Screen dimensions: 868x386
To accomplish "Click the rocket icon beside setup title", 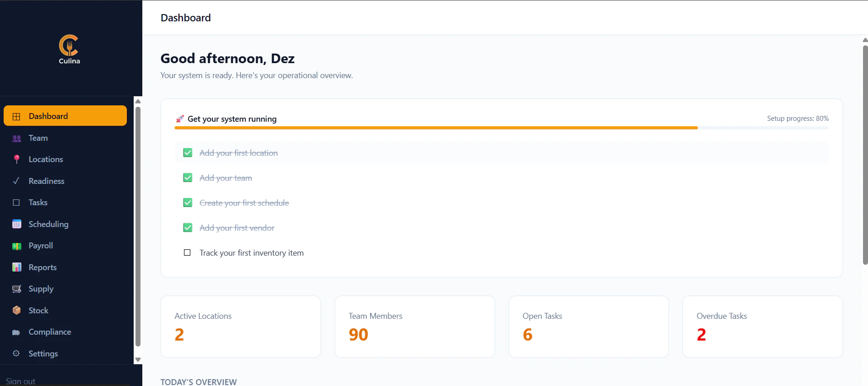I will tap(180, 119).
